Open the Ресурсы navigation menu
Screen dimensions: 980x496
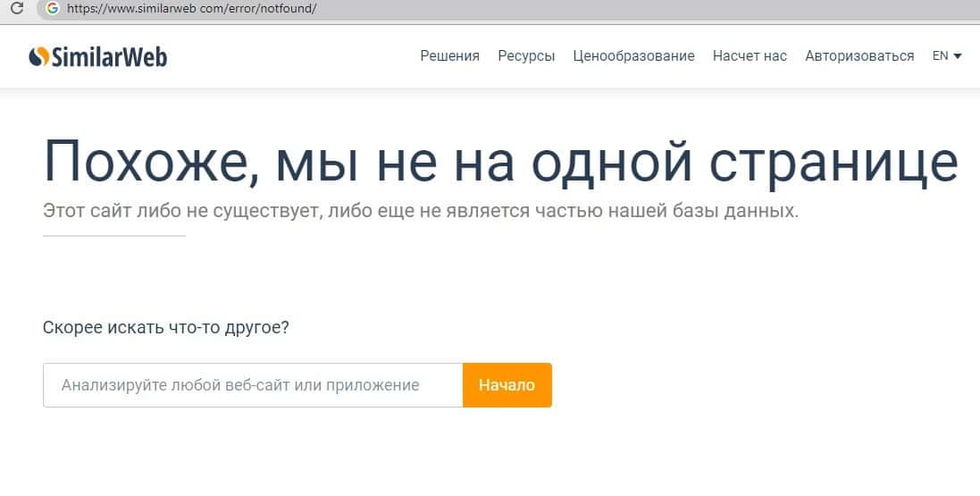tap(526, 55)
